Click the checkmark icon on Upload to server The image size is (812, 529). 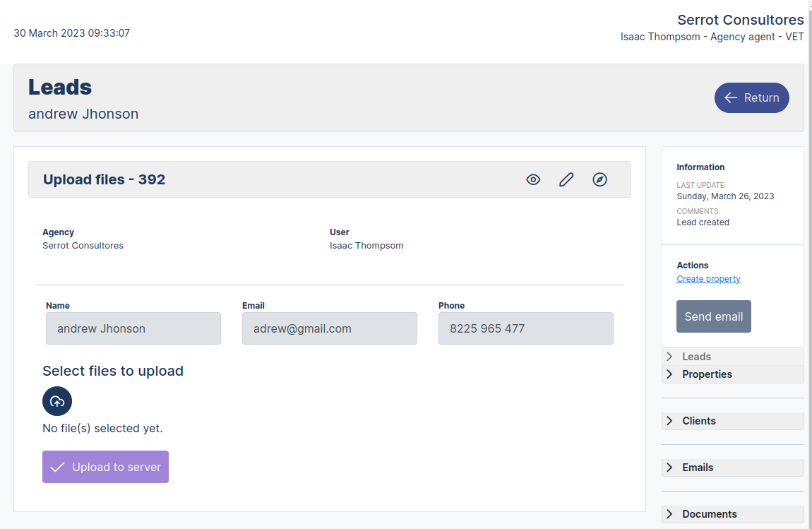point(56,467)
